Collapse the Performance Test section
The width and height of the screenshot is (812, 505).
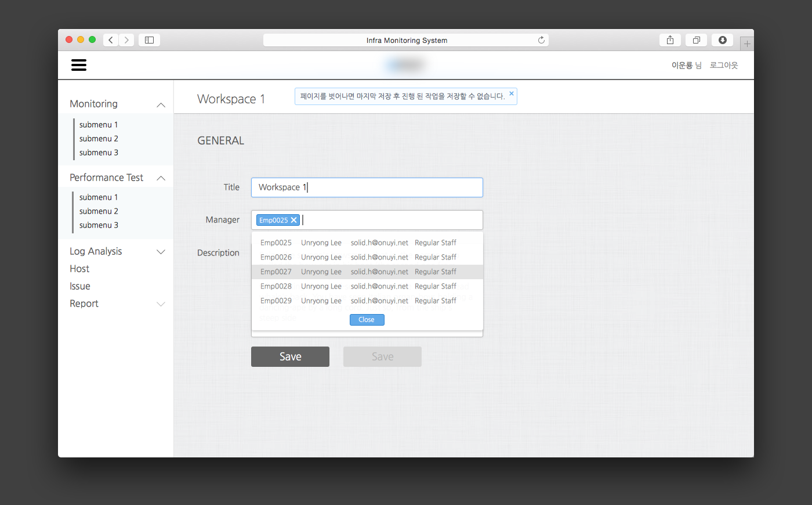click(161, 178)
